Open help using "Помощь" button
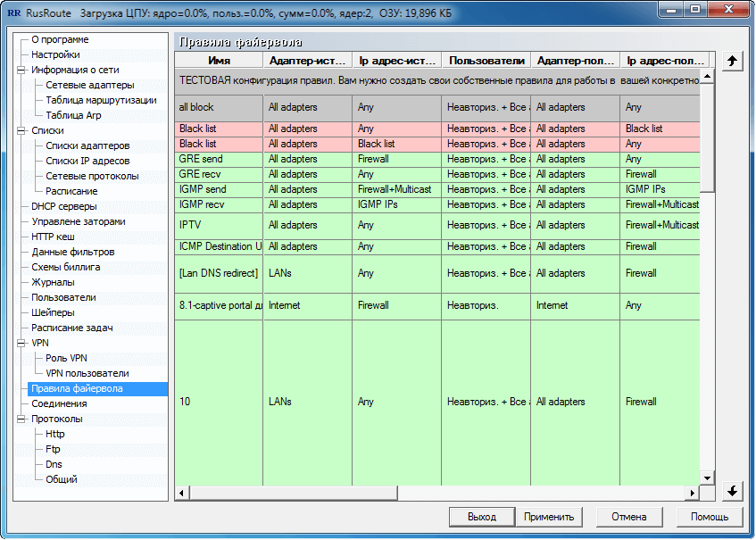Viewport: 756px width, 540px height. pos(710,516)
